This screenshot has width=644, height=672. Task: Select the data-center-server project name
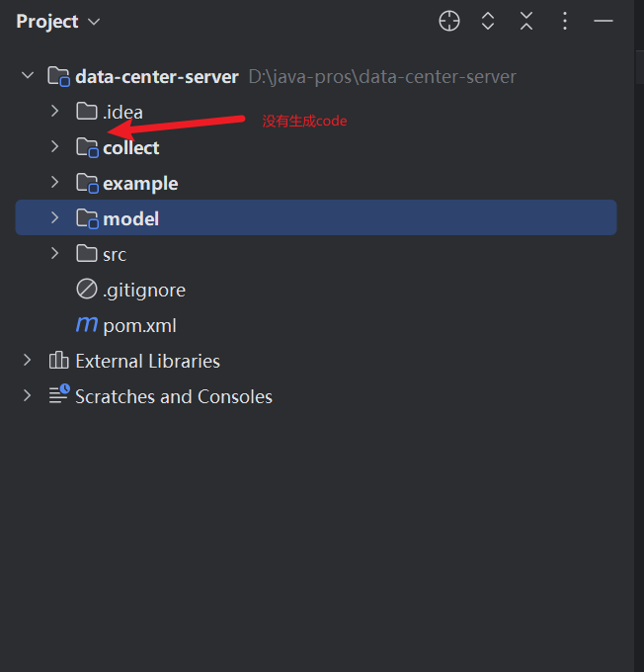coord(157,77)
